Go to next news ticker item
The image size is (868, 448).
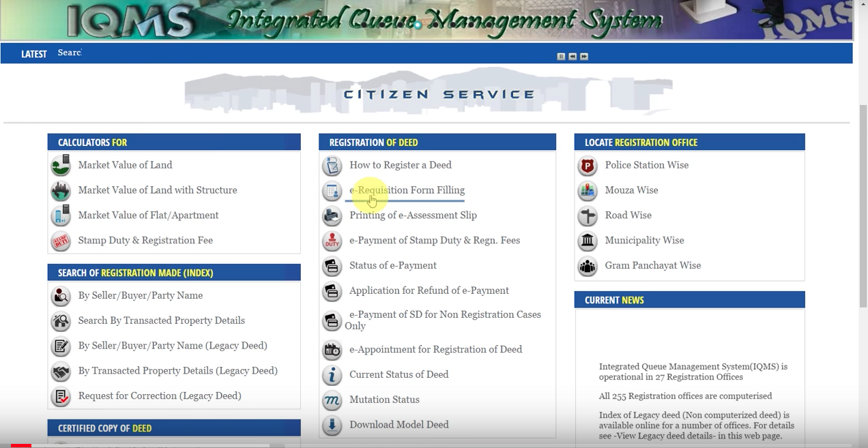584,57
